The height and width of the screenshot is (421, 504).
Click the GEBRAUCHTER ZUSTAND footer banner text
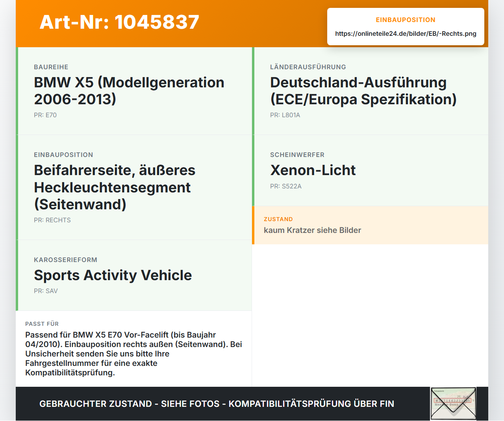[217, 404]
